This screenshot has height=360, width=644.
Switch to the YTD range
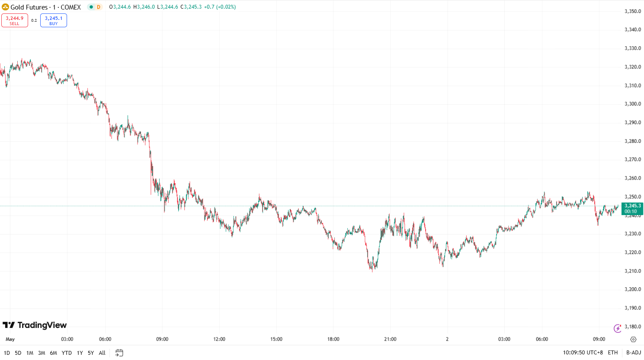[67, 353]
